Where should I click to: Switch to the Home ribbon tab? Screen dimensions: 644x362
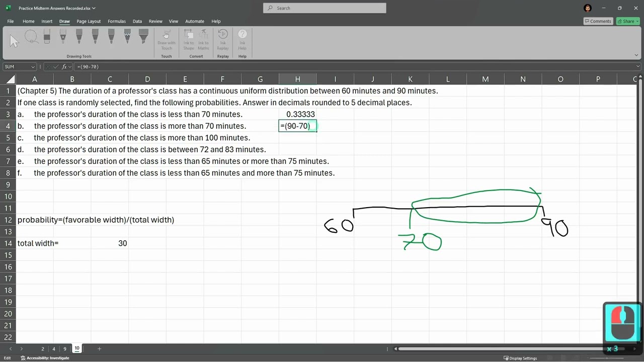coord(29,21)
